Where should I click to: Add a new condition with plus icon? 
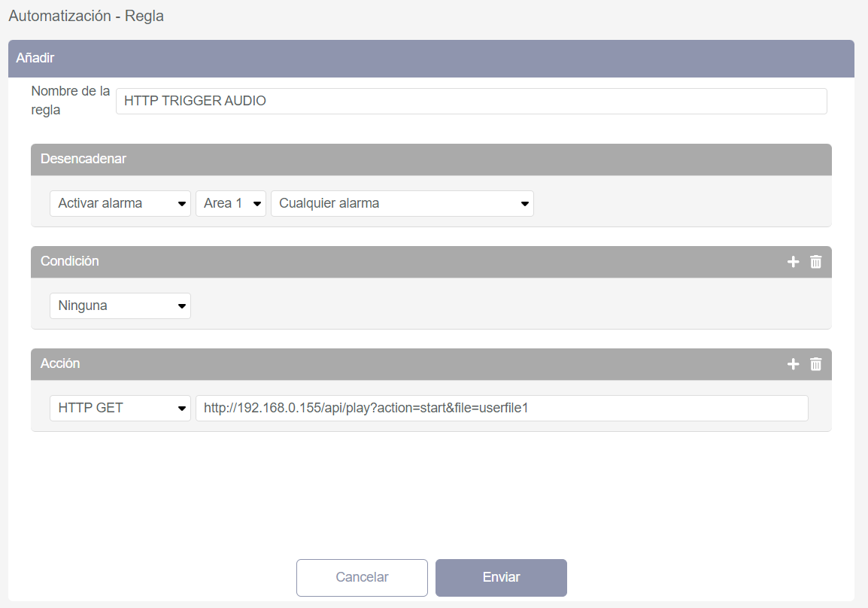[x=792, y=262]
